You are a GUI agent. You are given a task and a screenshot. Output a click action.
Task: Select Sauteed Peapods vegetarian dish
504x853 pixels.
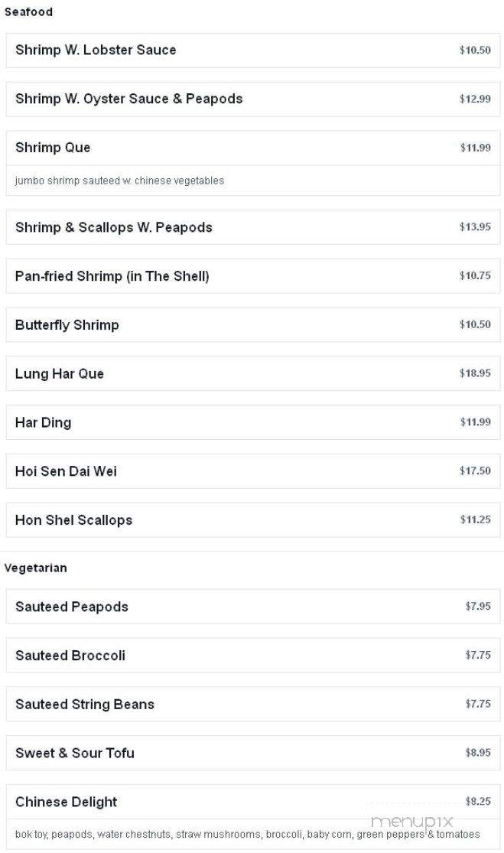(x=253, y=607)
